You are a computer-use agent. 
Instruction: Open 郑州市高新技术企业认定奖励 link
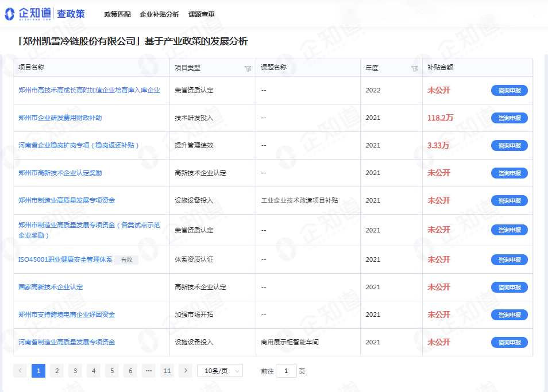(x=60, y=173)
